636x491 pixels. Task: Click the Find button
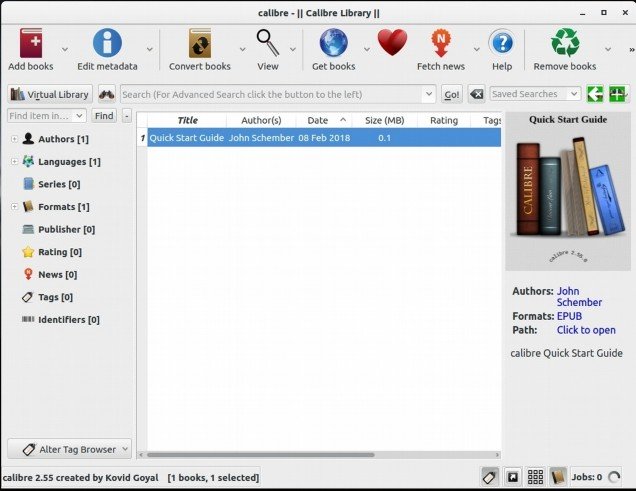(x=104, y=116)
